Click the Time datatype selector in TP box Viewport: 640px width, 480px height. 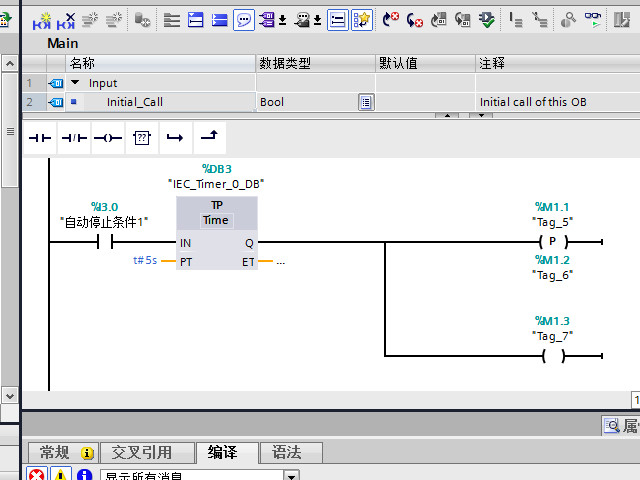click(x=216, y=220)
